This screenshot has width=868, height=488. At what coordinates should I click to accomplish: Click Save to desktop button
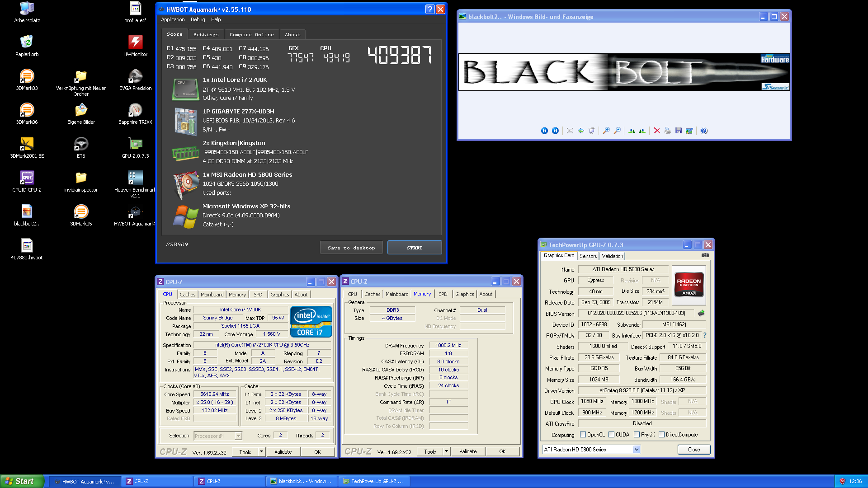[351, 248]
